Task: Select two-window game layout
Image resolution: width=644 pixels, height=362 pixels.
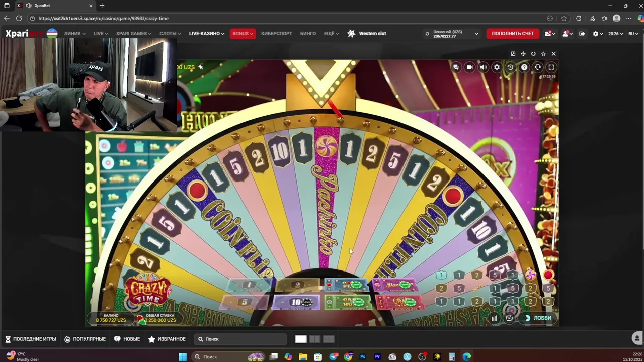Action: [x=314, y=339]
